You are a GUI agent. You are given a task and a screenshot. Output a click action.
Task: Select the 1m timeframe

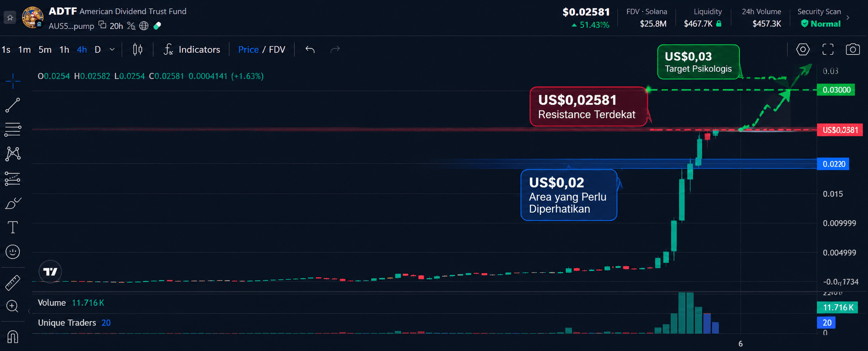tap(24, 49)
